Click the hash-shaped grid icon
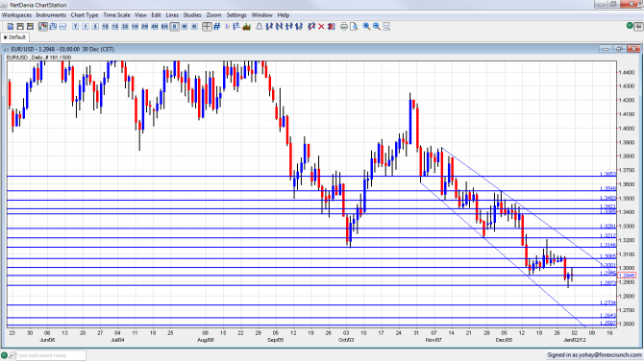 click(217, 27)
